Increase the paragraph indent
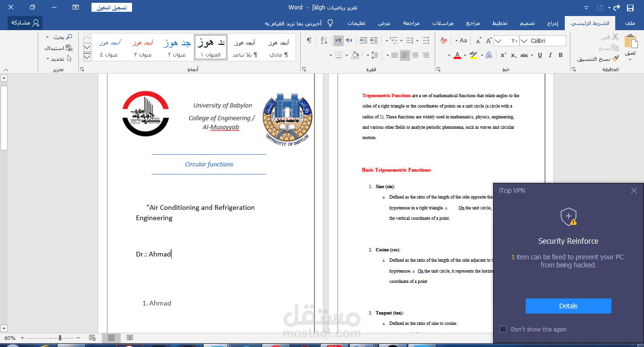 coord(363,41)
